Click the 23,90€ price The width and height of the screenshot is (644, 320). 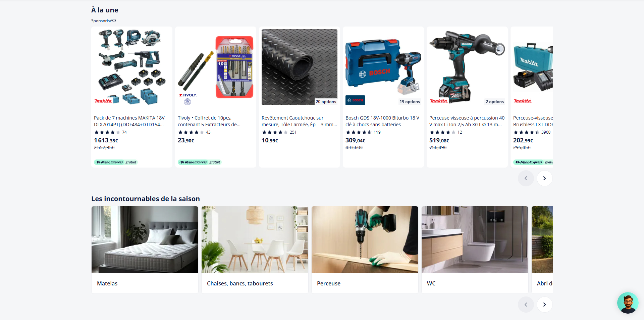(186, 140)
